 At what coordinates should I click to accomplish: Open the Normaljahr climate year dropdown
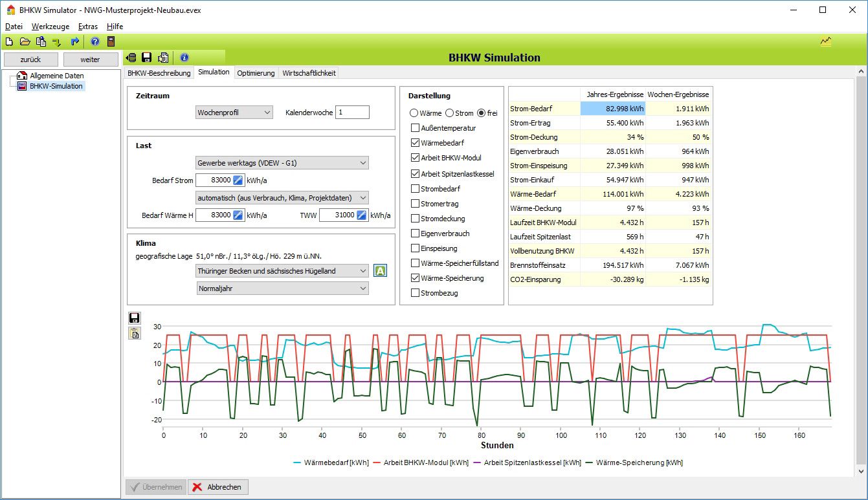point(282,288)
